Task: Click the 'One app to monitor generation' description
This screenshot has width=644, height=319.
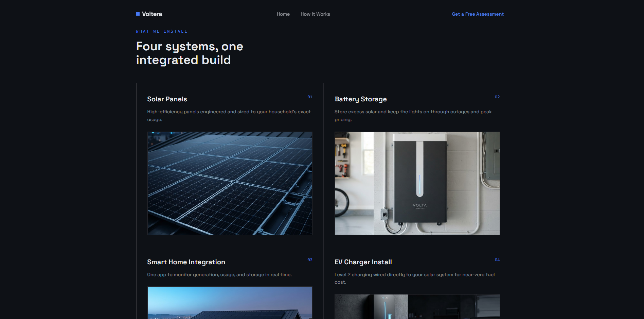Action: 219,274
